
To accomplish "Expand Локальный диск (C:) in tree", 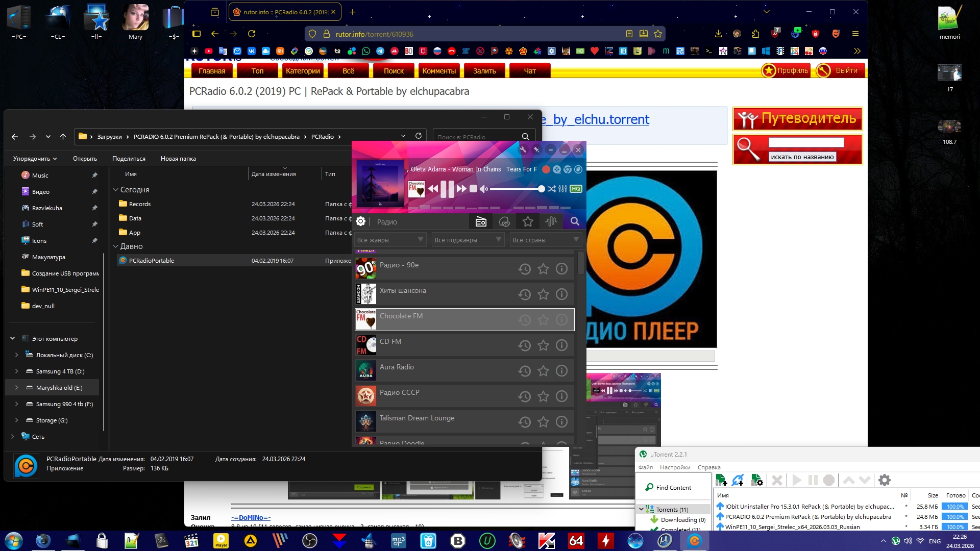I will pyautogui.click(x=16, y=355).
